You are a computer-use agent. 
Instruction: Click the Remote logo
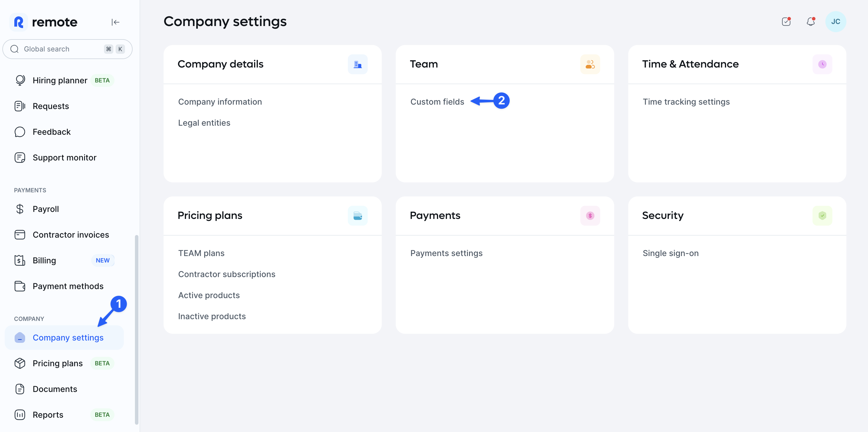point(43,22)
